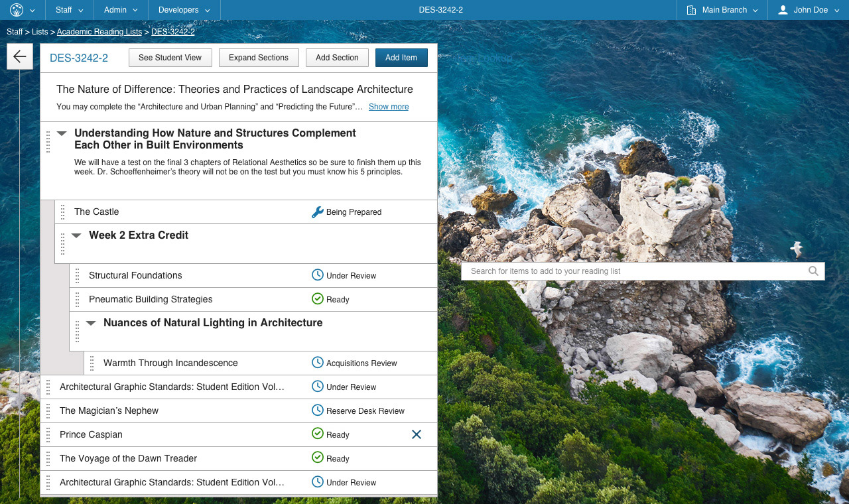The image size is (849, 504).
Task: Collapse the Week 2 Extra Credit section
Action: pos(76,235)
